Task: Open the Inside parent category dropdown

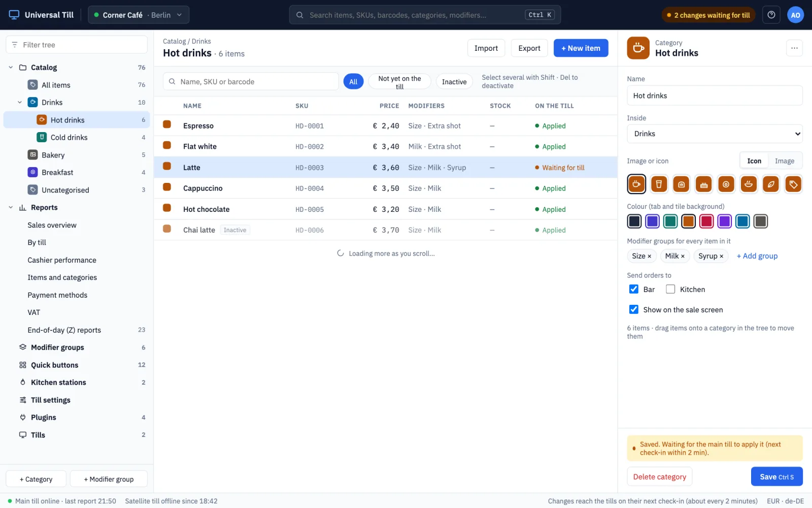Action: click(715, 134)
